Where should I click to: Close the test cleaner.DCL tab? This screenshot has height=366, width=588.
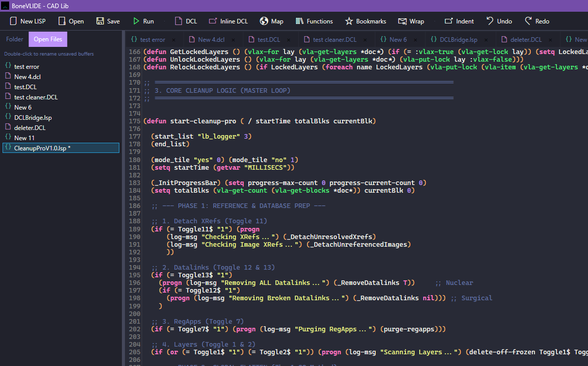[365, 40]
